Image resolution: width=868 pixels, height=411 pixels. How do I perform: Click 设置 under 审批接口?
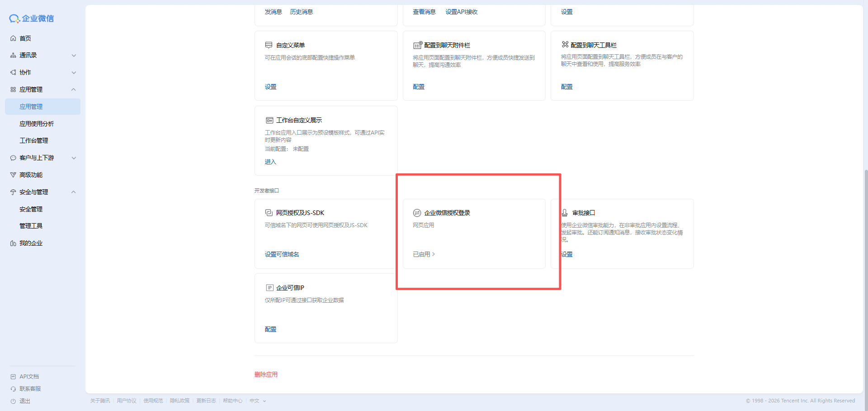tap(567, 254)
